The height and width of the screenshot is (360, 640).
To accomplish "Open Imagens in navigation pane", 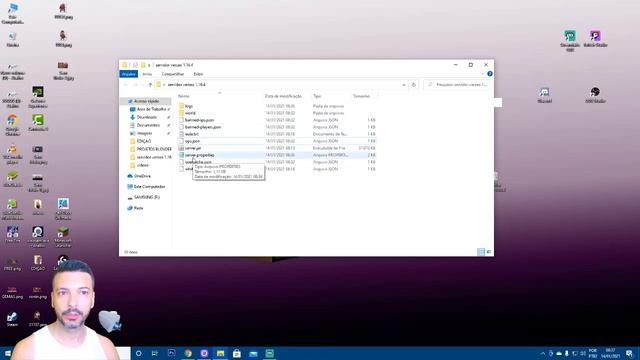I will 144,133.
